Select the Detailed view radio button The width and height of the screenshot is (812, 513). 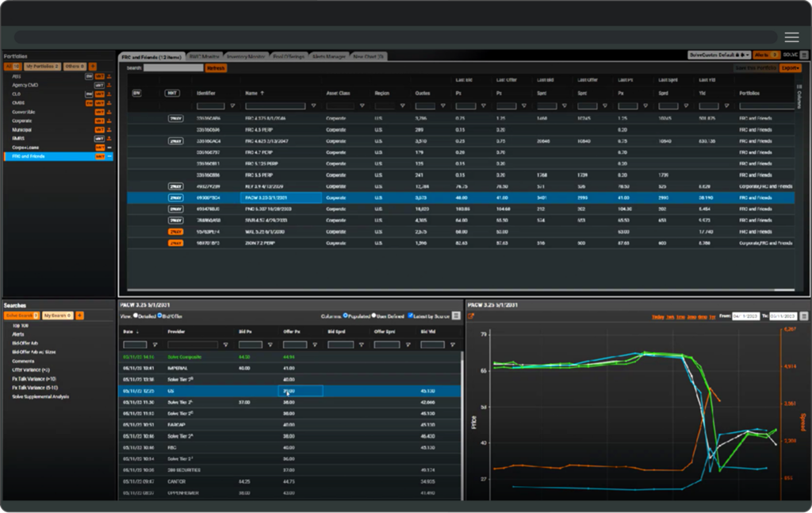[135, 316]
